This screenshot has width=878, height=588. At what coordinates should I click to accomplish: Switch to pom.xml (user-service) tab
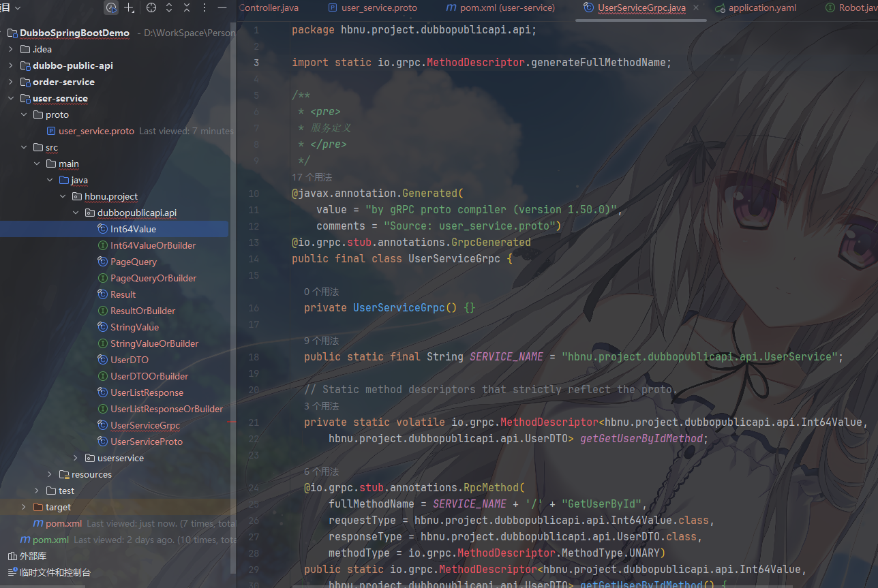[506, 8]
